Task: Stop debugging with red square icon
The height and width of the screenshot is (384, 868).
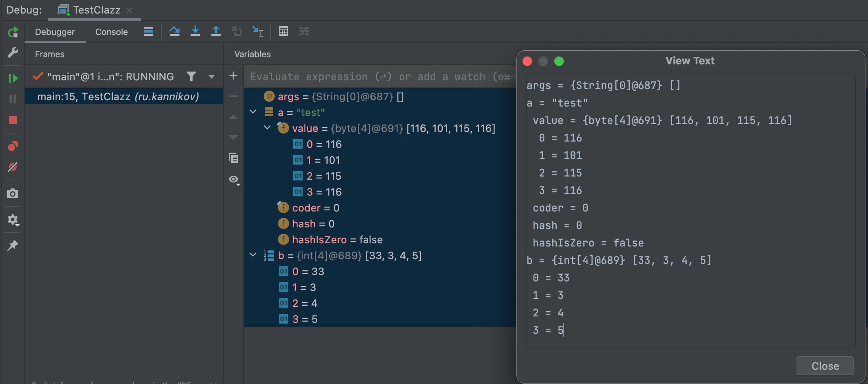Action: tap(13, 120)
